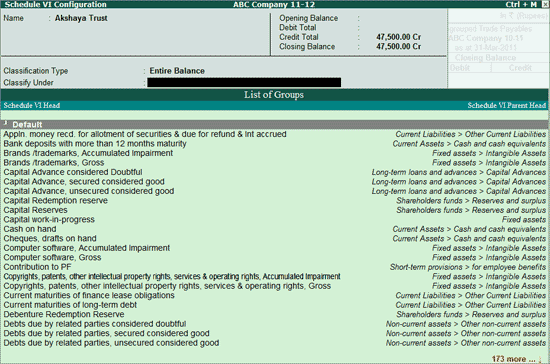Select Capital Advance, unsecured considered good

coord(89,191)
